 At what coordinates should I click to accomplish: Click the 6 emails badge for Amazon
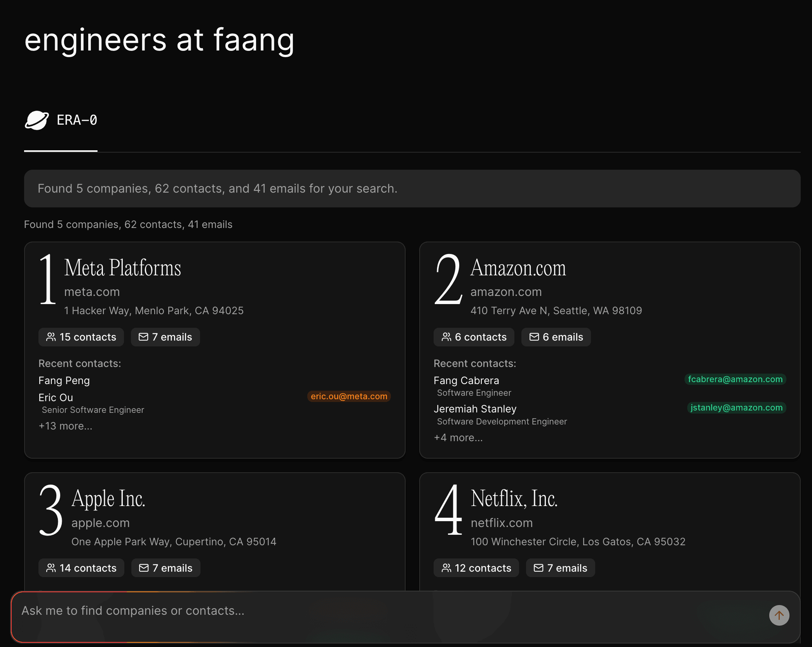[x=556, y=337]
